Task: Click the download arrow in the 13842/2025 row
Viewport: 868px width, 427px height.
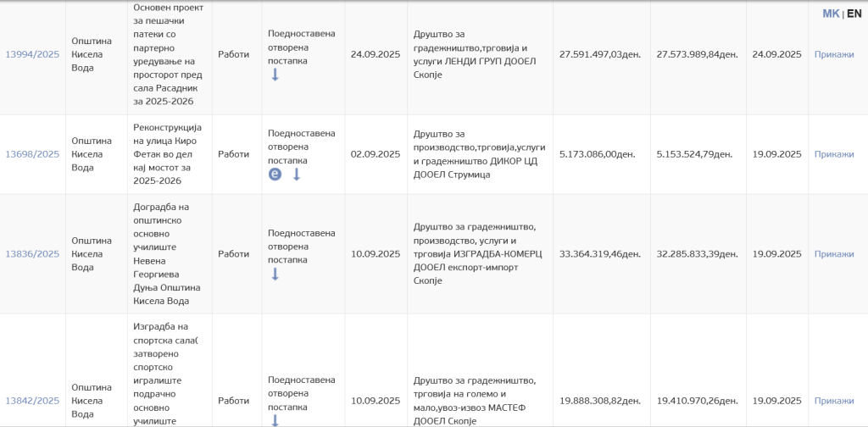Action: [275, 420]
